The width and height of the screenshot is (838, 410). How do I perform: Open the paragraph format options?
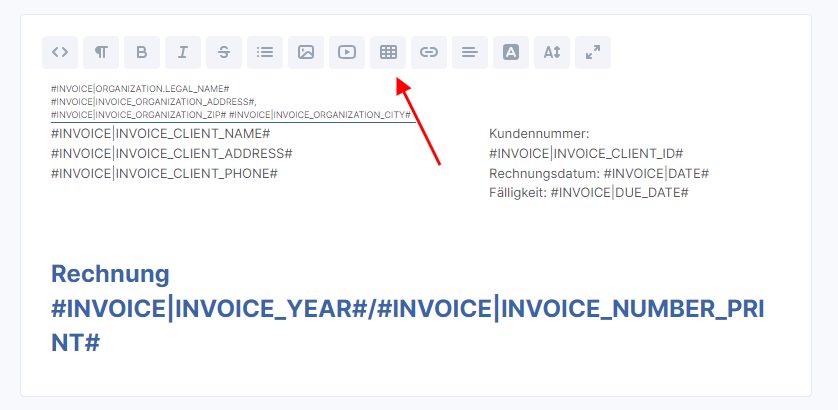point(101,52)
